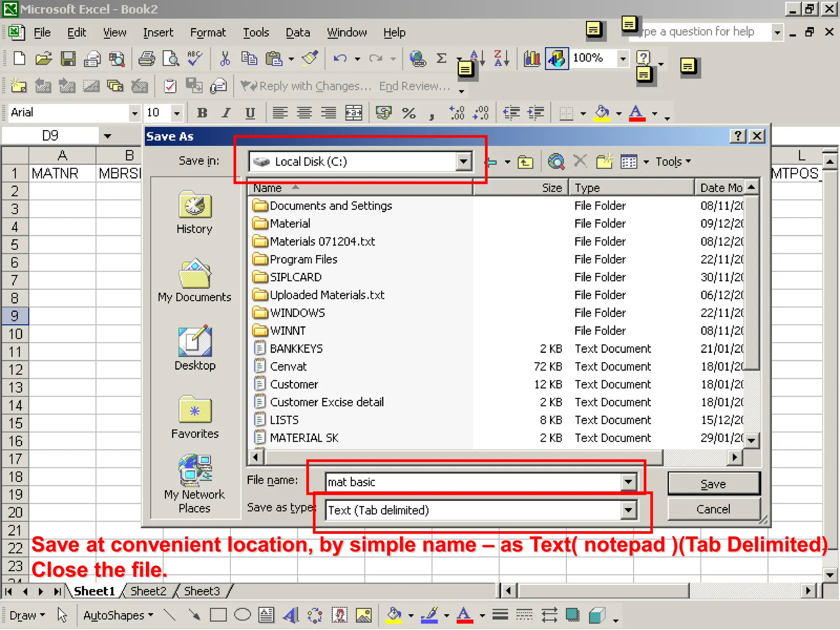Click the Chart Wizard icon
This screenshot has width=840, height=630.
click(532, 59)
